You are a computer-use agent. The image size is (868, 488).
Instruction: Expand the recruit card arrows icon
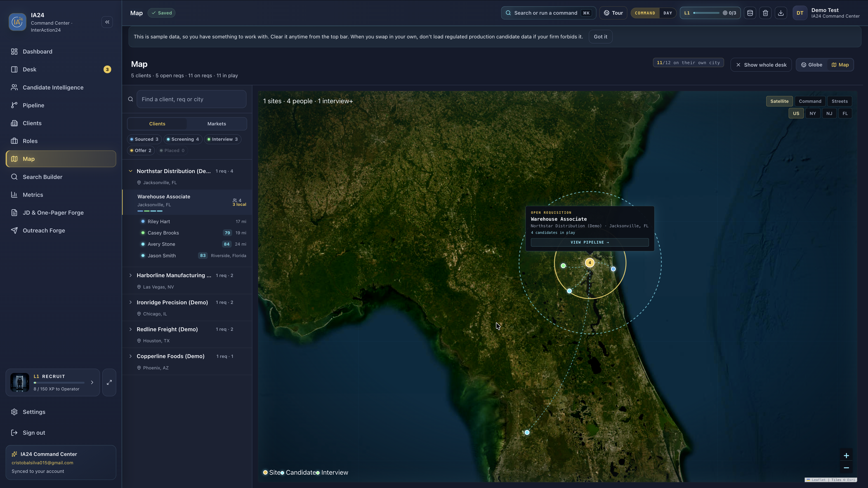click(x=109, y=382)
